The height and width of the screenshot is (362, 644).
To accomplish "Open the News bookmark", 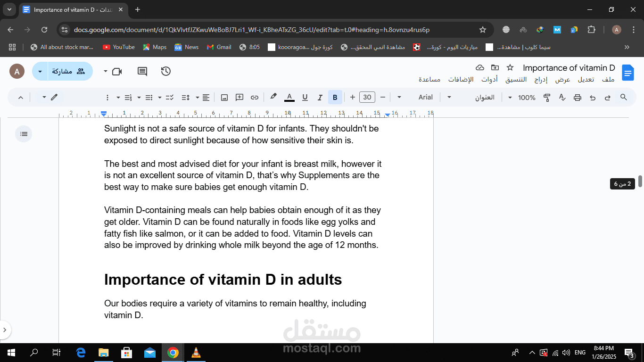I will pos(187,47).
